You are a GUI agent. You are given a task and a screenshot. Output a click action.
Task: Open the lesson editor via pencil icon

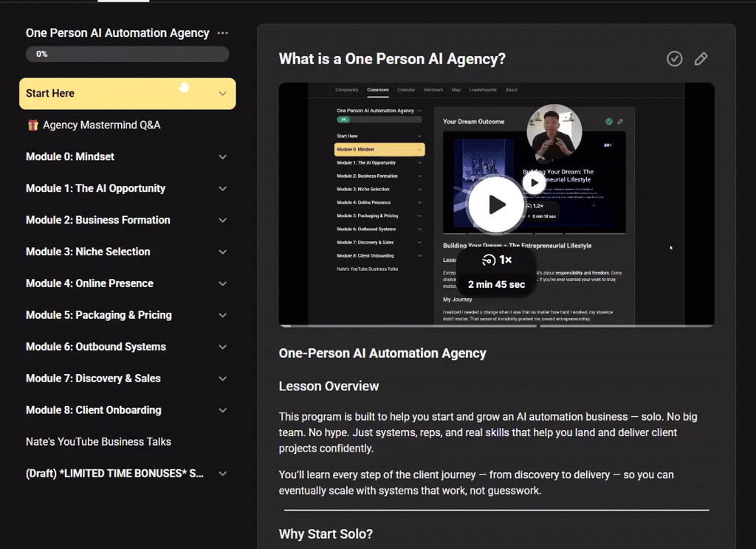[701, 59]
